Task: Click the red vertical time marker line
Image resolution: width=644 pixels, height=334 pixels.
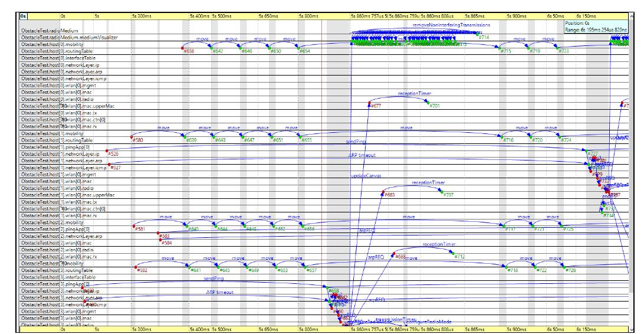Action: click(321, 172)
